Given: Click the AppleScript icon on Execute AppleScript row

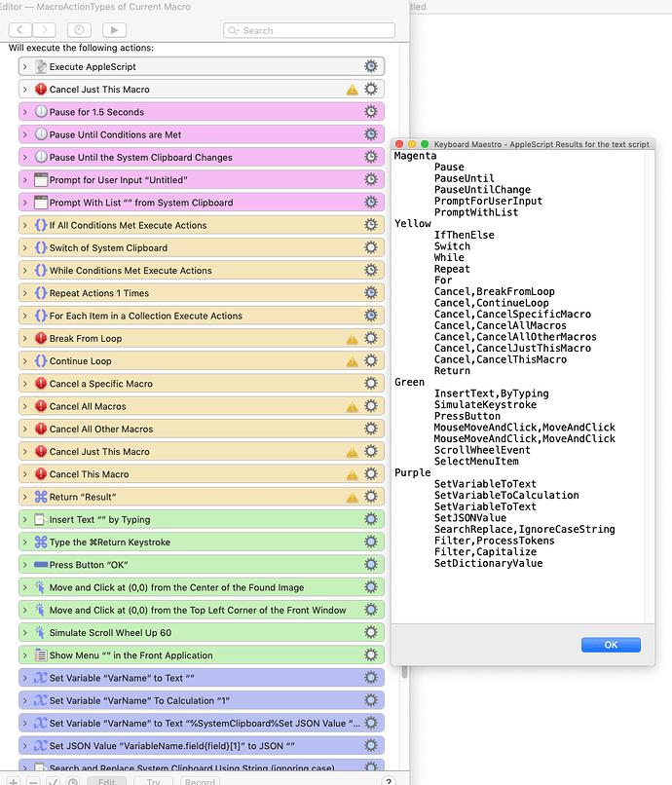Looking at the screenshot, I should 41,66.
